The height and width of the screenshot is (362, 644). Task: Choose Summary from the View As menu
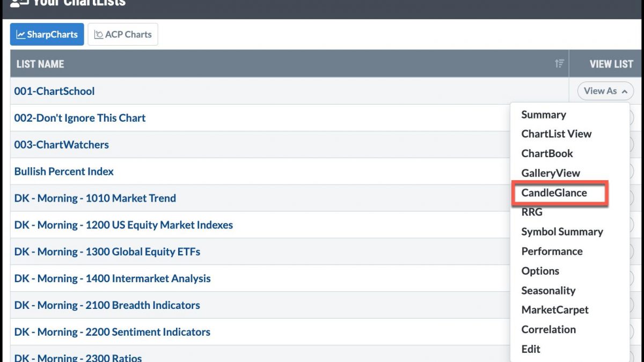[x=544, y=115]
